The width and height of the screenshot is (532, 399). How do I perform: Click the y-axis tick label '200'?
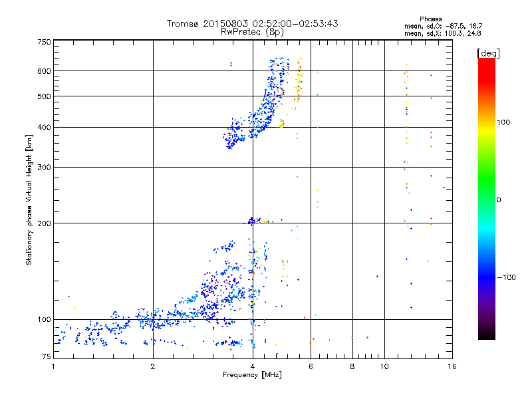tap(44, 223)
